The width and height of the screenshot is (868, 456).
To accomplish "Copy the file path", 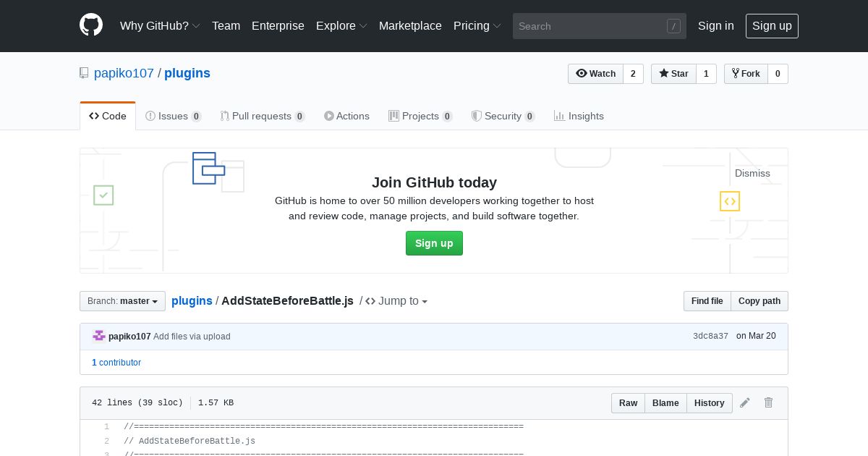I will tap(759, 301).
